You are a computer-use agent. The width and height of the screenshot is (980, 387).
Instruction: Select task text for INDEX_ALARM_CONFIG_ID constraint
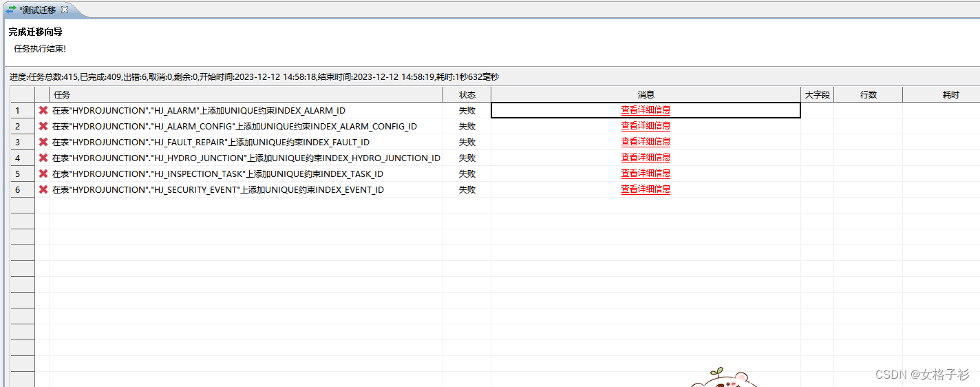pos(235,126)
